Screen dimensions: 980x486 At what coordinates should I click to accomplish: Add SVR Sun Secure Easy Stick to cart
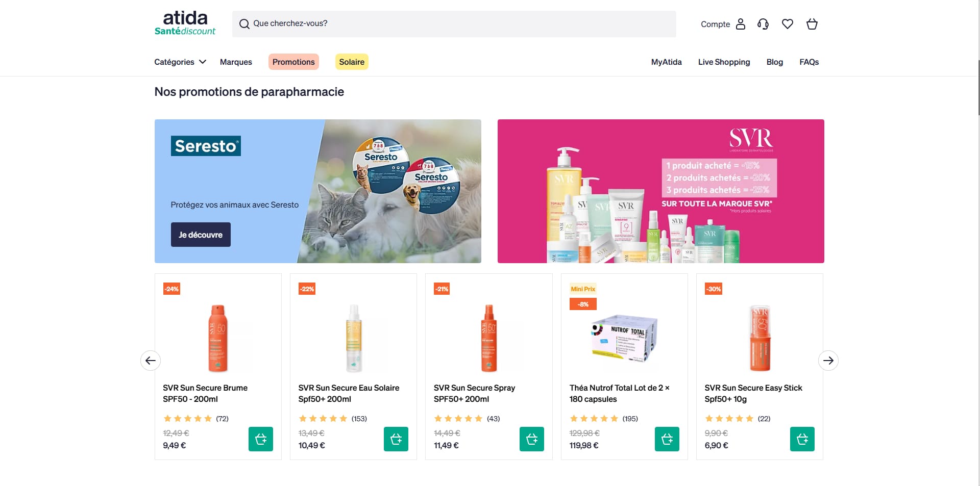(802, 439)
